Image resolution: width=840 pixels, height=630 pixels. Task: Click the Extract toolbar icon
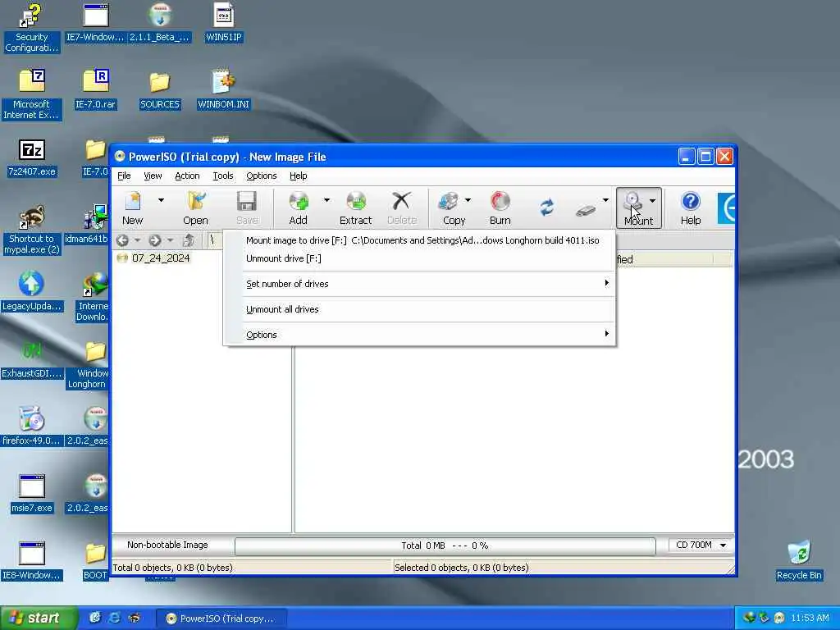point(356,208)
